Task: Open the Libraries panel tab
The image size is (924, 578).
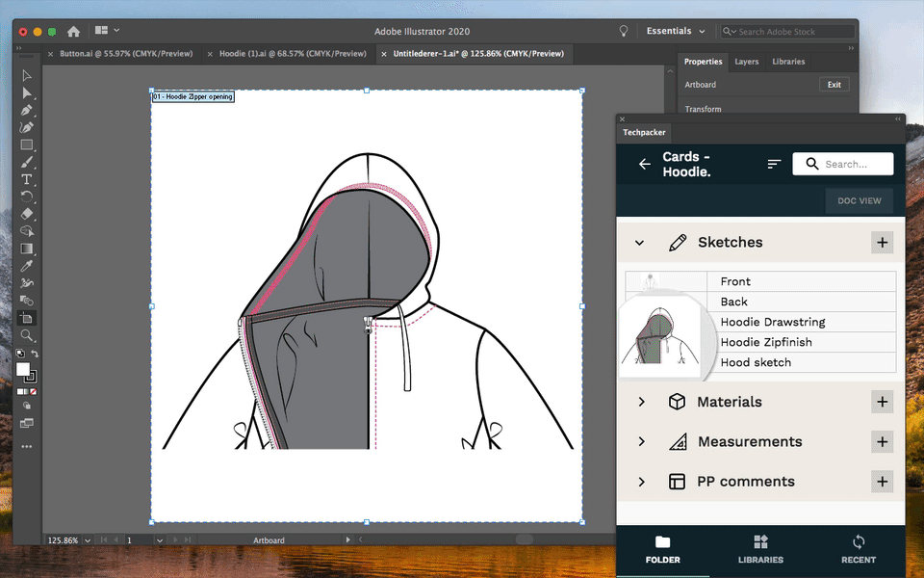Action: 788,62
